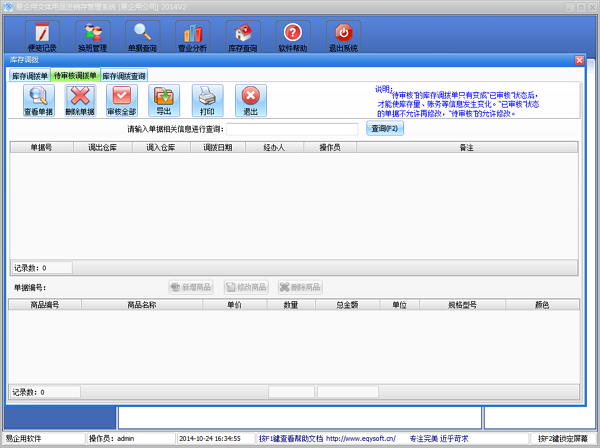Click 审核全部 approve all icon
This screenshot has width=600, height=448.
pyautogui.click(x=122, y=101)
